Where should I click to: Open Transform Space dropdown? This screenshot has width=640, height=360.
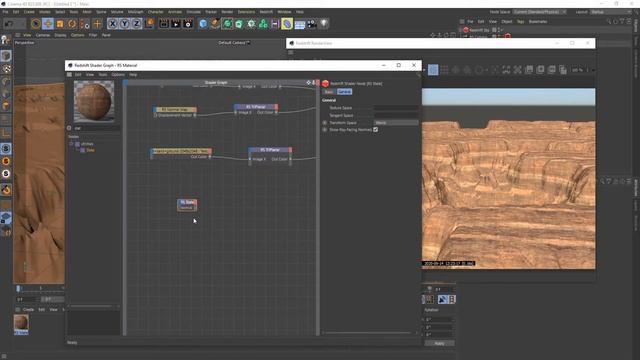coord(396,122)
